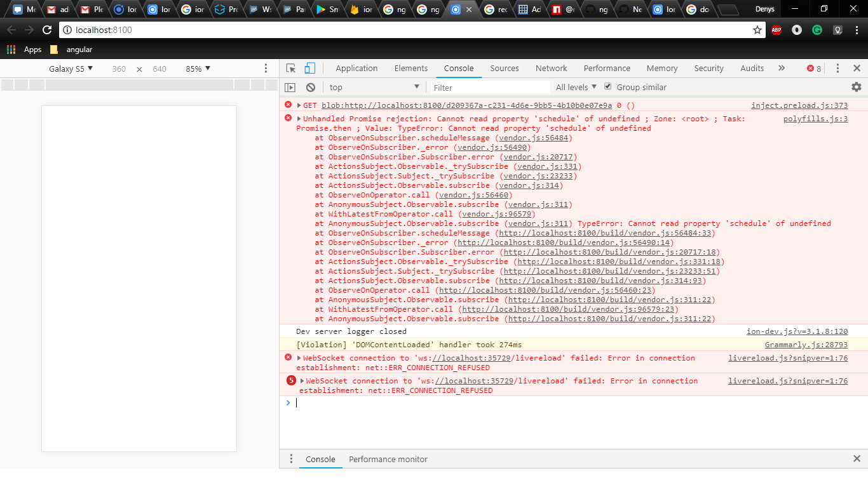Open the All levels filter dropdown
Screen dimensions: 868x485
(573, 86)
